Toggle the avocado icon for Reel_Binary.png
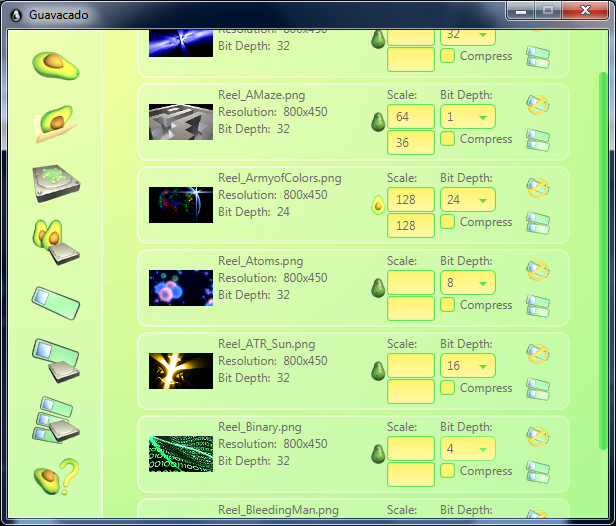The height and width of the screenshot is (526, 616). pyautogui.click(x=378, y=454)
